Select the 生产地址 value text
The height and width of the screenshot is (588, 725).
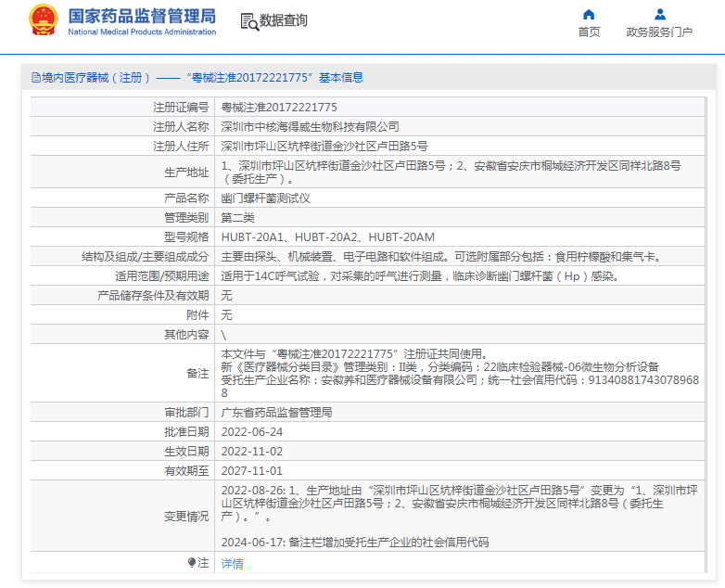click(x=451, y=173)
